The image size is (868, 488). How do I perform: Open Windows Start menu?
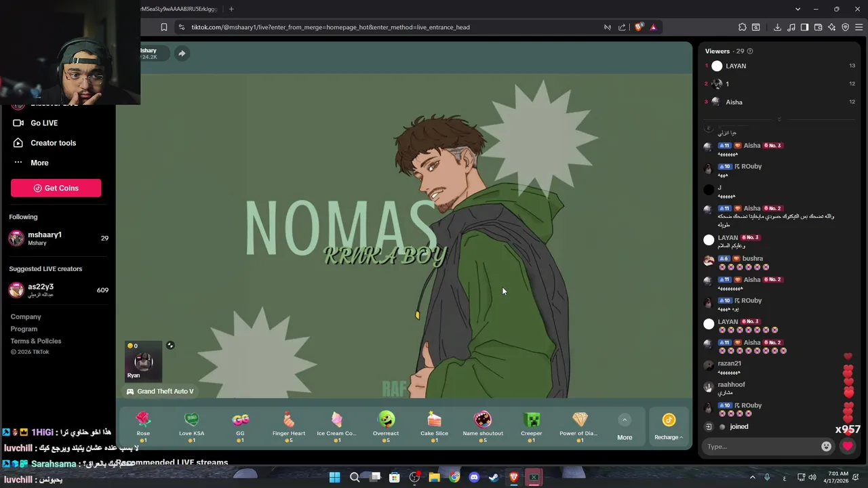click(x=334, y=477)
